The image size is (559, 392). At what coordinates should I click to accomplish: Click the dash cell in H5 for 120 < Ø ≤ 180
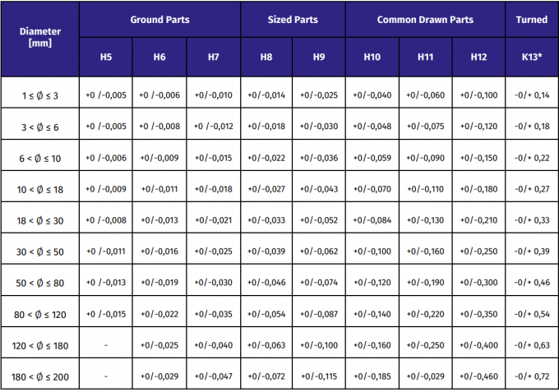point(106,345)
